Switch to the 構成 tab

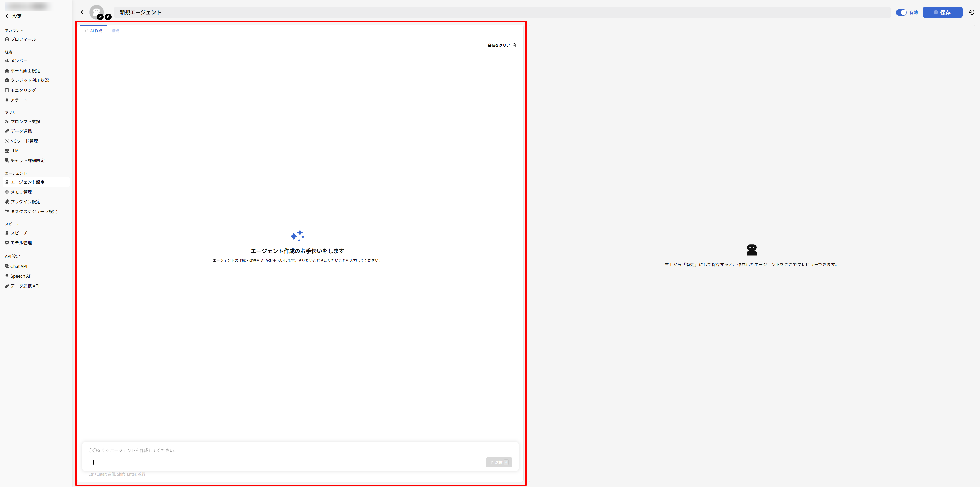[x=115, y=31]
